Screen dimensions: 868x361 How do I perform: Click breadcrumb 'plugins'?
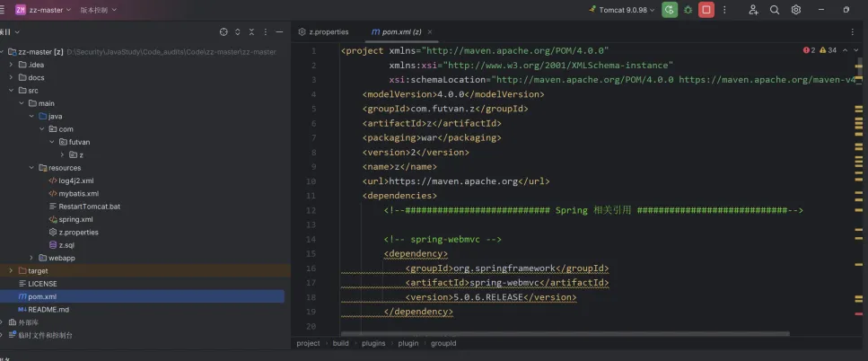pos(373,343)
